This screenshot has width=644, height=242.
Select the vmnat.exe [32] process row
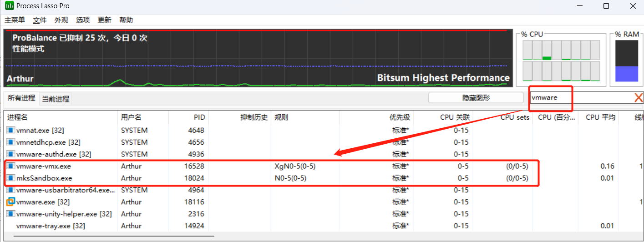(x=324, y=130)
